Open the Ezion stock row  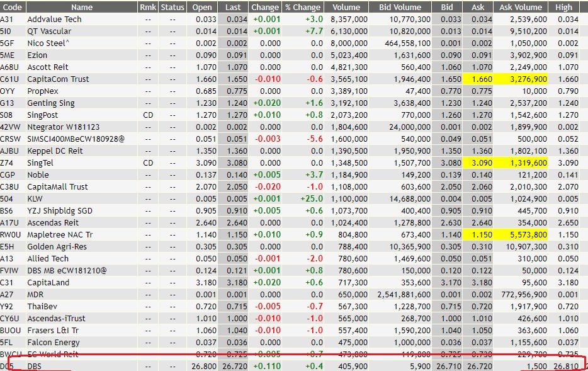[37, 55]
